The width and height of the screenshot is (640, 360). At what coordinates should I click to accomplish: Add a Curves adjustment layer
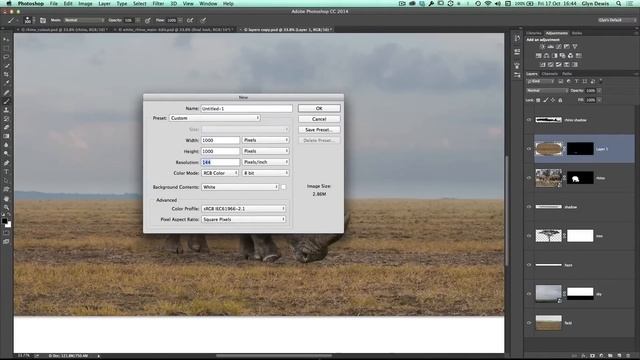tap(559, 47)
